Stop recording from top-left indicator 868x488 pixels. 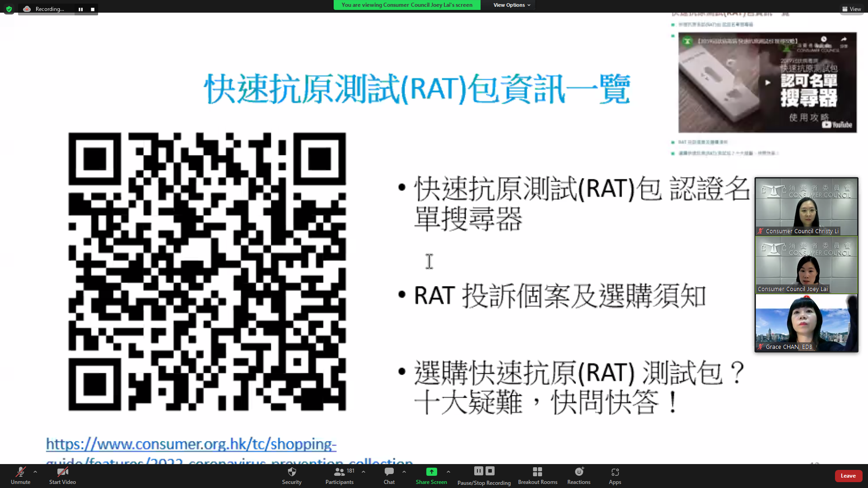(x=93, y=9)
